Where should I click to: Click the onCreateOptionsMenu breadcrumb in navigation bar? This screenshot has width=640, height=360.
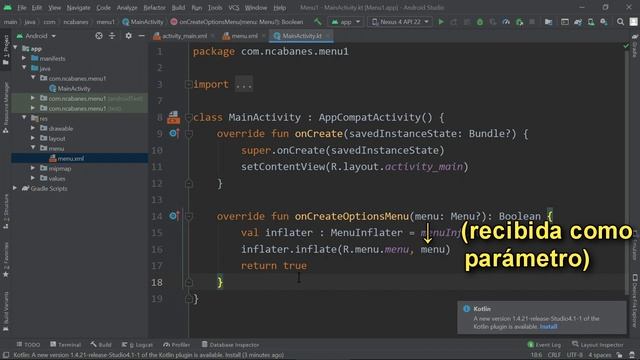(x=237, y=22)
